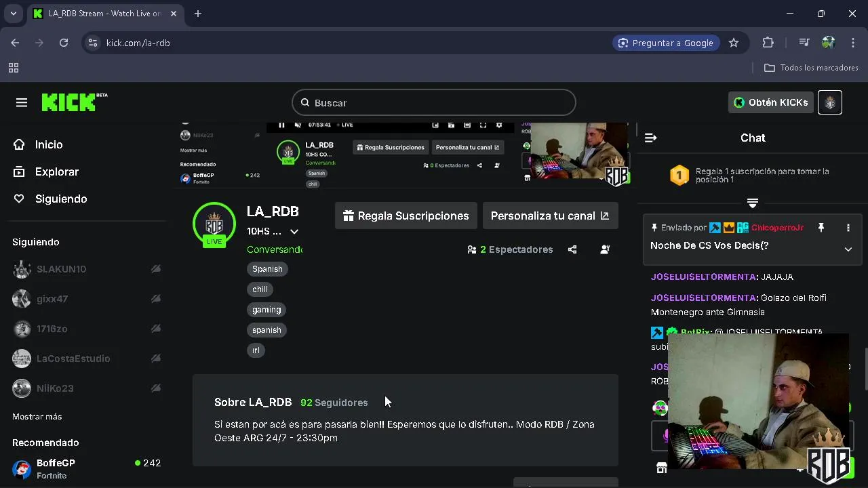Click Preguntar a Google in address bar
The width and height of the screenshot is (868, 488).
666,43
